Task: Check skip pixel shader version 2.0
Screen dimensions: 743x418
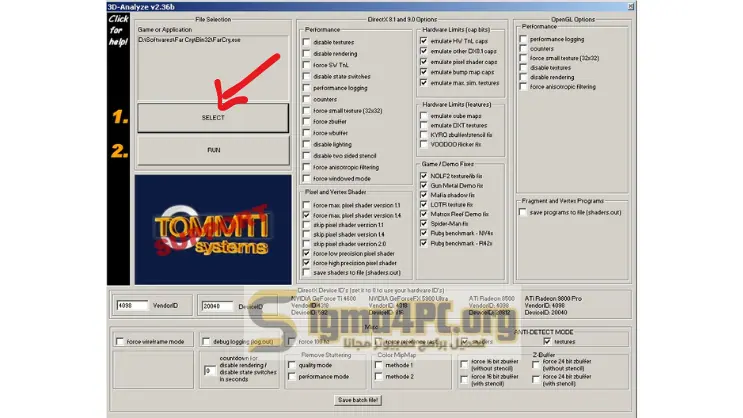Action: pyautogui.click(x=305, y=243)
